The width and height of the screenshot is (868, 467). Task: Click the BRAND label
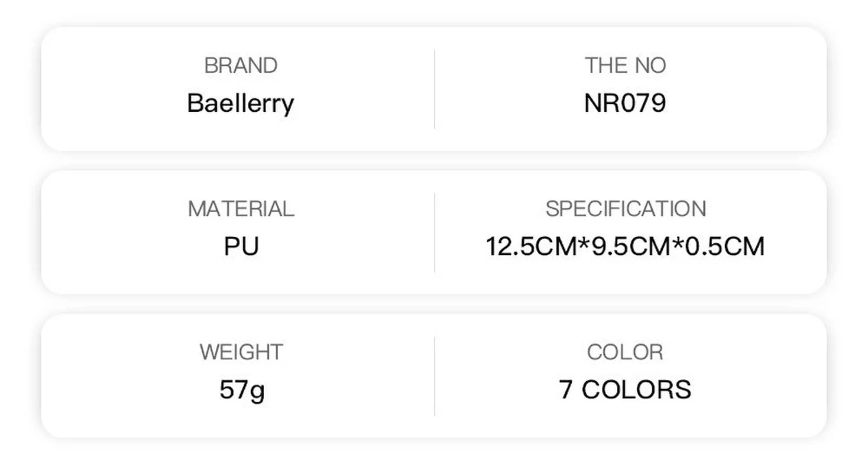(240, 65)
